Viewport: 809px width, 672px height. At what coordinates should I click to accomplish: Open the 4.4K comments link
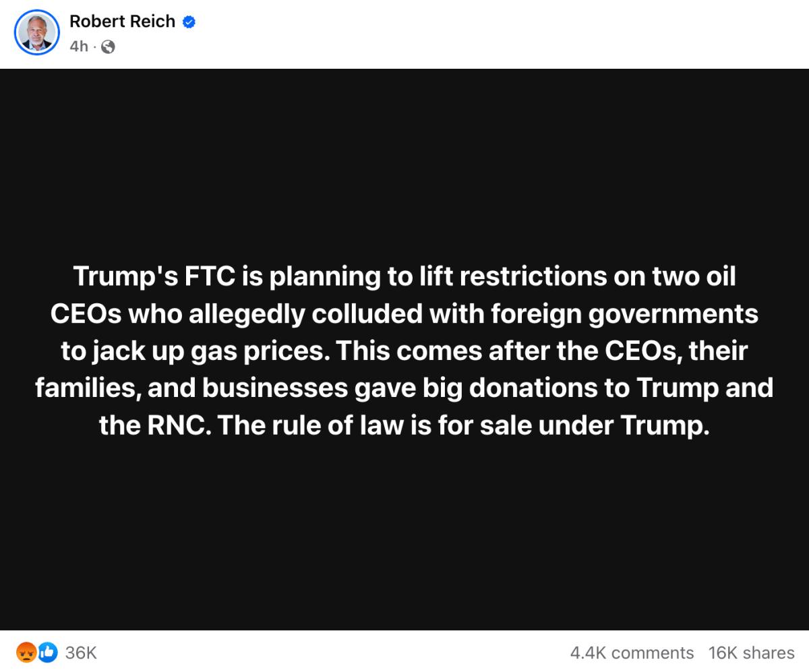pos(632,652)
